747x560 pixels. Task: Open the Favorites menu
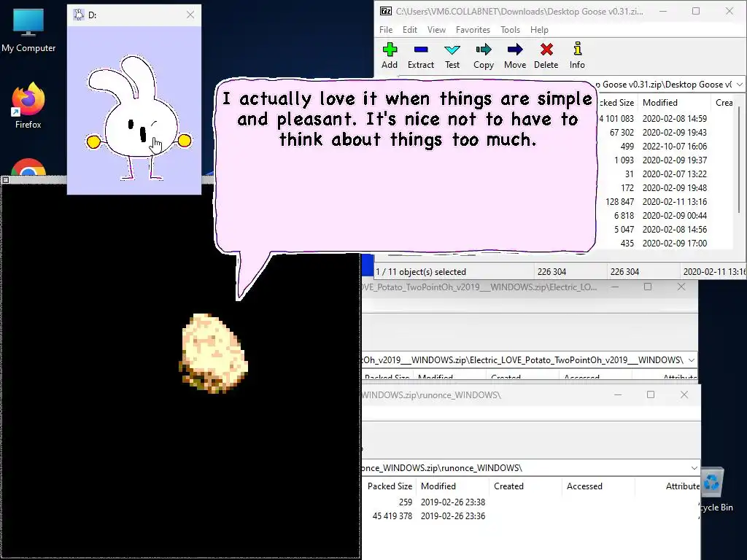click(x=473, y=29)
